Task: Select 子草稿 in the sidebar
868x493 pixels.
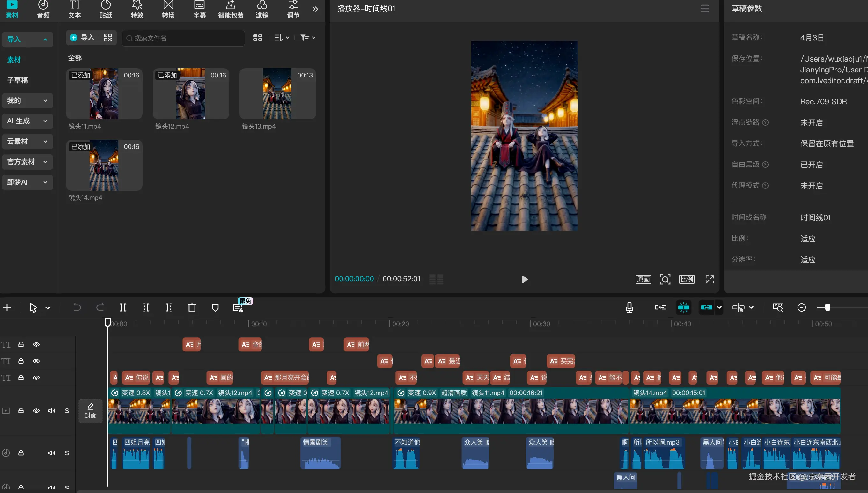Action: [18, 80]
